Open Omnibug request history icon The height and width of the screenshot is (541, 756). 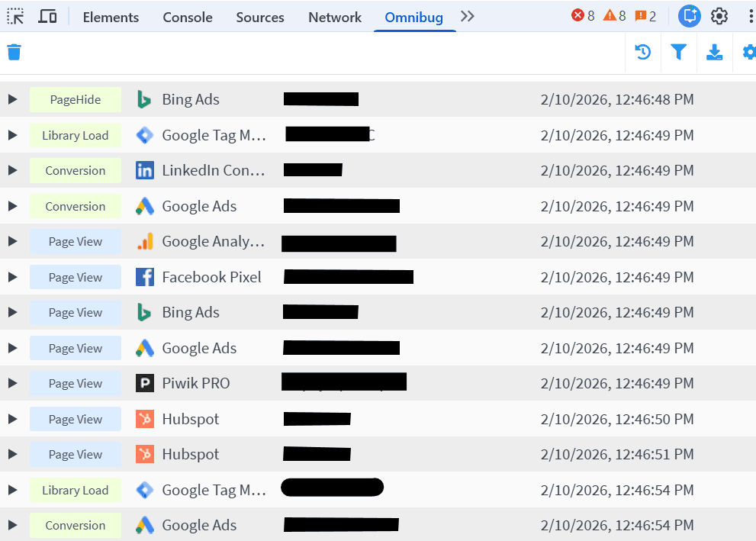(x=642, y=52)
